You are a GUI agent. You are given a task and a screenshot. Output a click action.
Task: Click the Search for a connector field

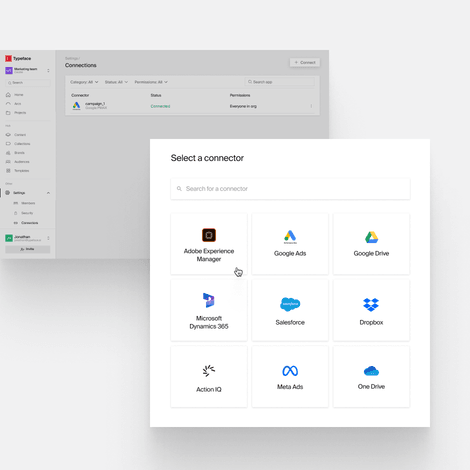290,189
